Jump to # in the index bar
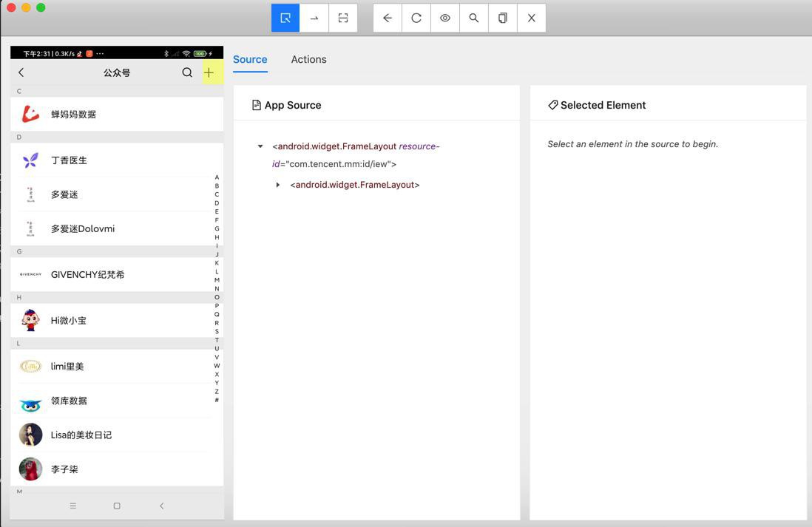The image size is (812, 527). pyautogui.click(x=217, y=400)
